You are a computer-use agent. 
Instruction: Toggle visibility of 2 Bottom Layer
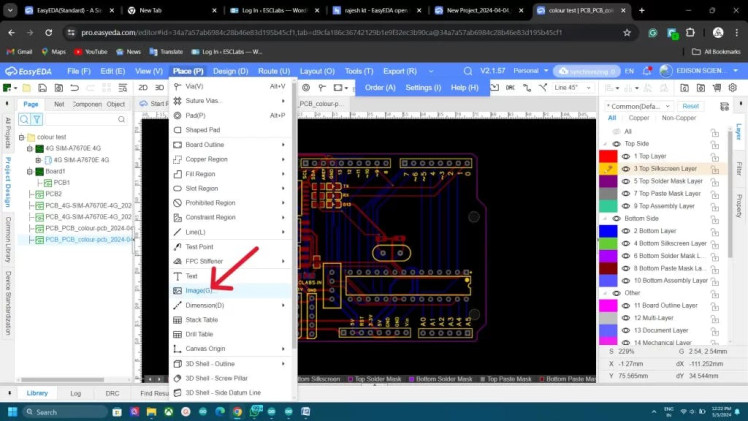pyautogui.click(x=626, y=231)
